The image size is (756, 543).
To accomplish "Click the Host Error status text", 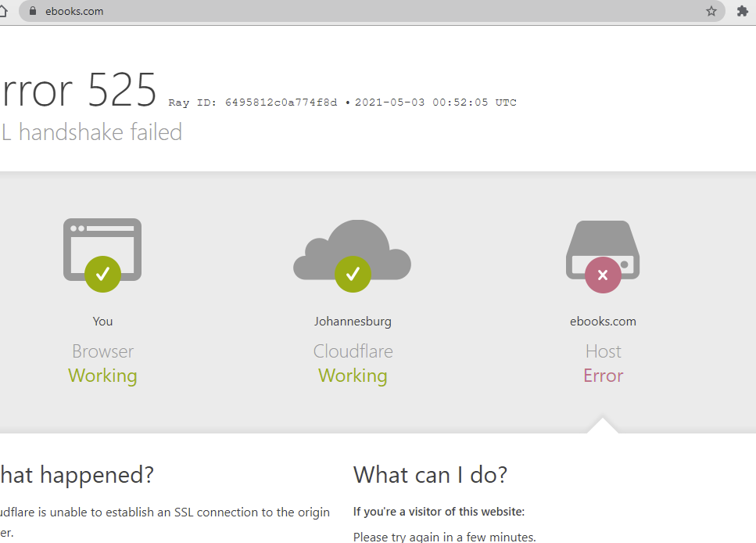I will (x=604, y=376).
